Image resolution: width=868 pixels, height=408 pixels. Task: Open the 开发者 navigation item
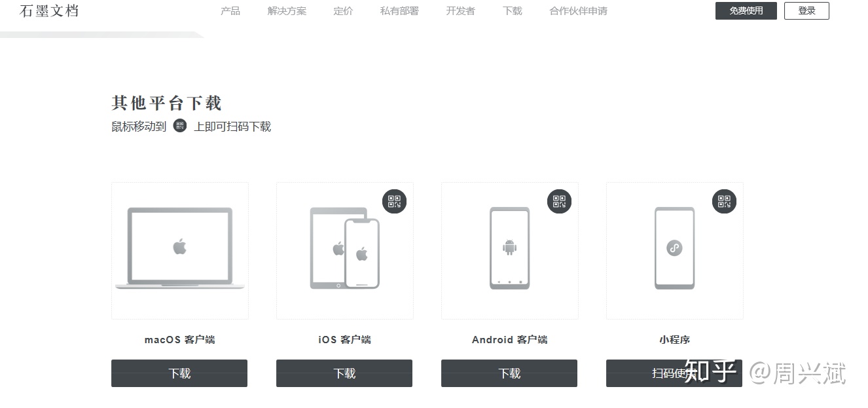pos(460,11)
